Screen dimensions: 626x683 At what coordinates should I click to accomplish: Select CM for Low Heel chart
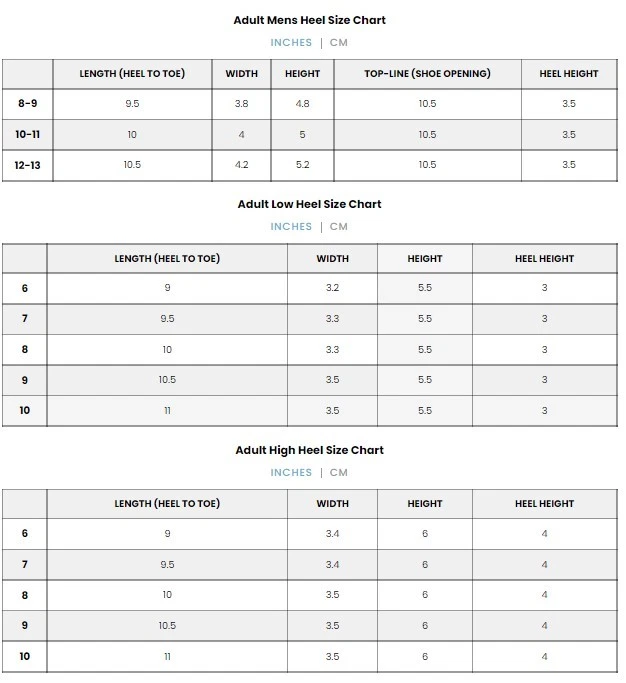[339, 227]
